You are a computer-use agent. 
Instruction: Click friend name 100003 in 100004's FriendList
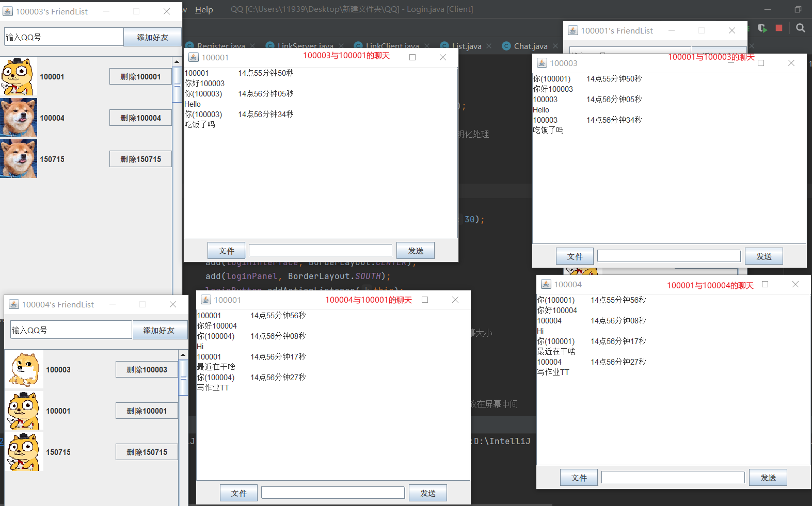[x=58, y=370]
